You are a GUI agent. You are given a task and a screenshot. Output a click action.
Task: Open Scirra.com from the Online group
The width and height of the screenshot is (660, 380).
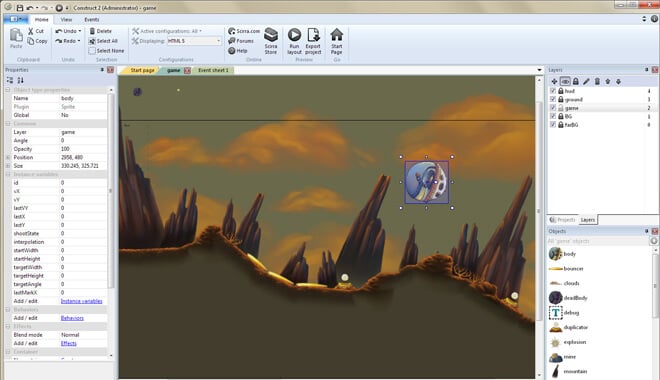[244, 31]
